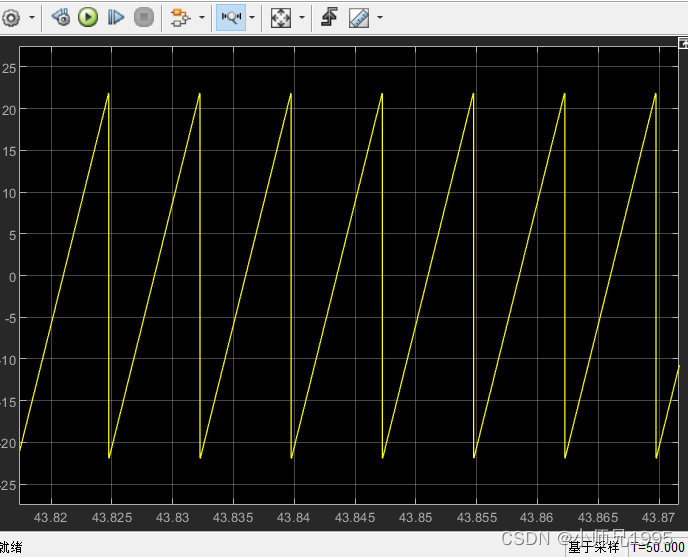688x557 pixels.
Task: Expand the signal selector dropdown arrow
Action: coord(202,18)
